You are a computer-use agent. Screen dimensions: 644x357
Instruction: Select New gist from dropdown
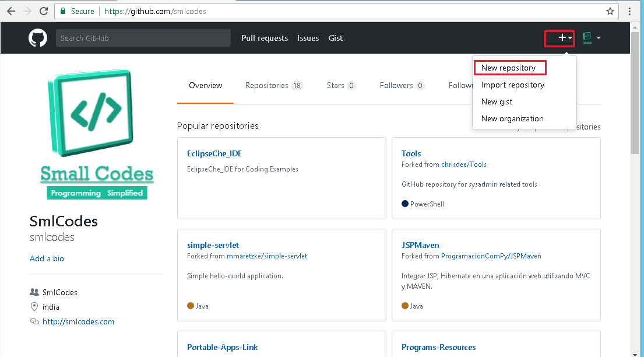click(x=497, y=101)
